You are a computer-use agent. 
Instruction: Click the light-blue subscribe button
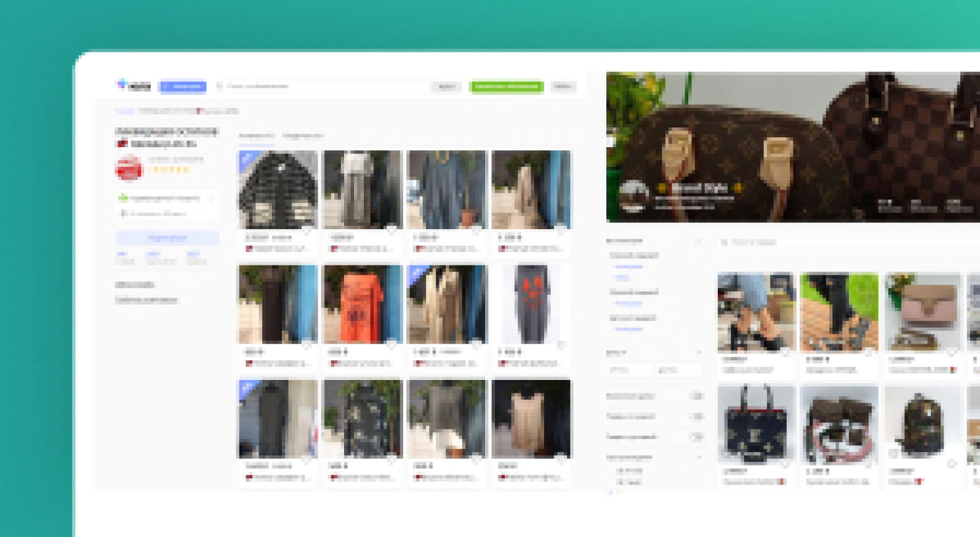[x=167, y=238]
